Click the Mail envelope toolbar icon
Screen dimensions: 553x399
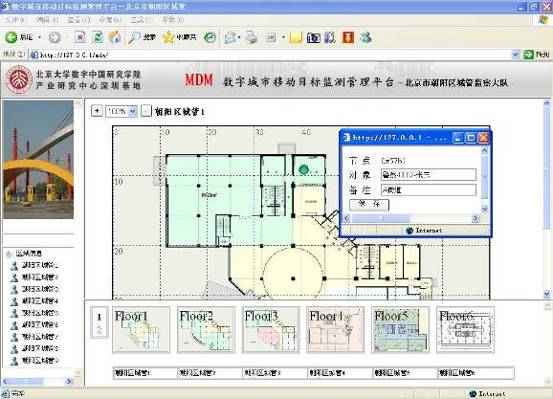tap(230, 37)
